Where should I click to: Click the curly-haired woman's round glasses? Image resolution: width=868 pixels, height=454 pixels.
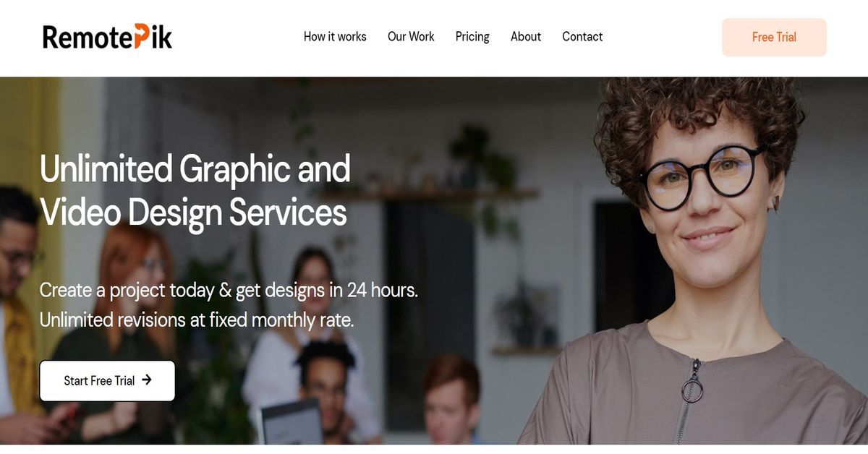(x=703, y=176)
